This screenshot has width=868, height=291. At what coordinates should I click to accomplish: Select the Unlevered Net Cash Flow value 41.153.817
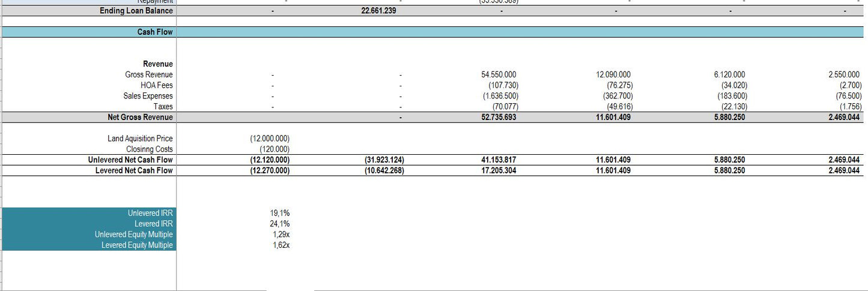(498, 160)
